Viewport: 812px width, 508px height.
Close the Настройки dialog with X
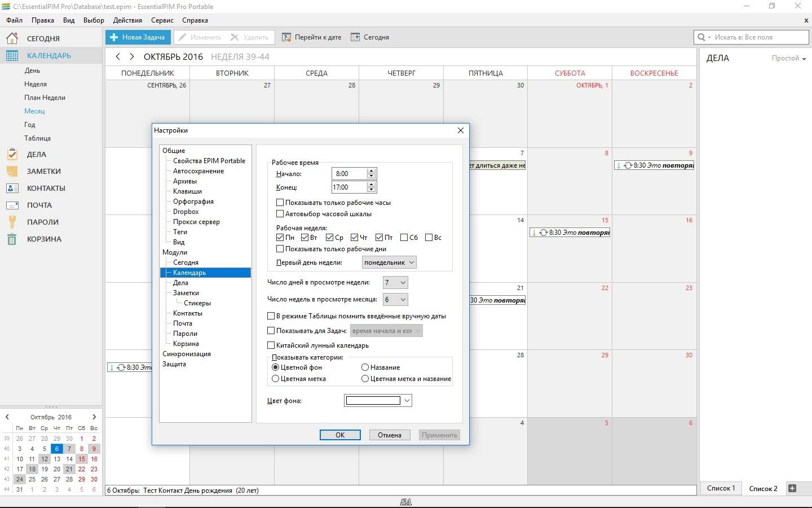[461, 130]
